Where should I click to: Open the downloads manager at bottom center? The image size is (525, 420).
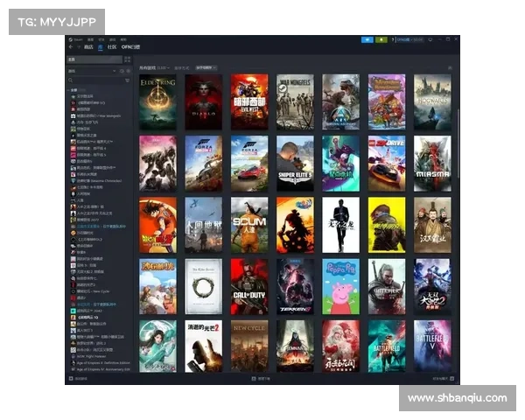pyautogui.click(x=261, y=379)
